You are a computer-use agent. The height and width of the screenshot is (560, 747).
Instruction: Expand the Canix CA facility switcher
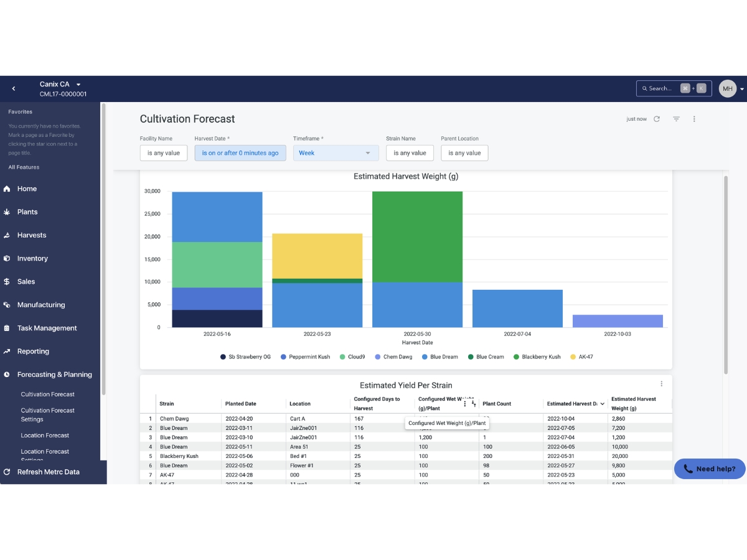point(60,84)
